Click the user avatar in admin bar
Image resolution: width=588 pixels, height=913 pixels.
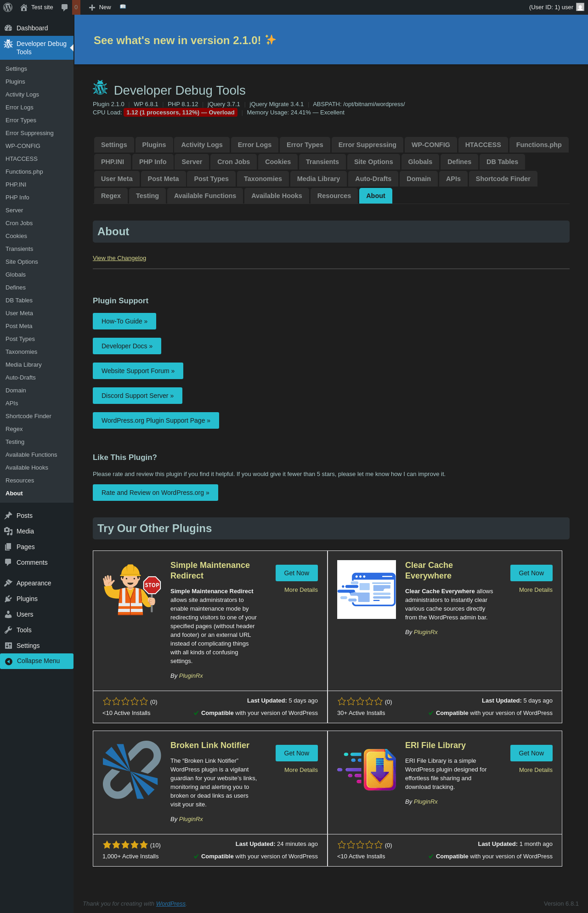tap(580, 7)
